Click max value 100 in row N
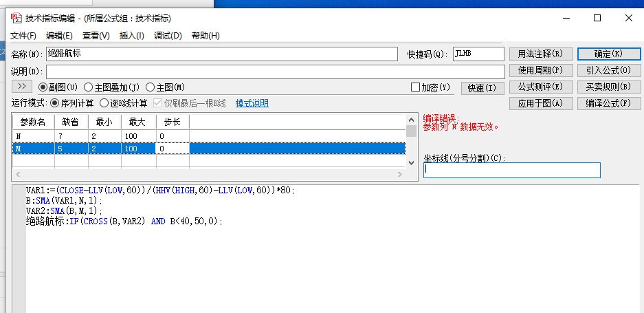This screenshot has width=644, height=313. coord(139,136)
